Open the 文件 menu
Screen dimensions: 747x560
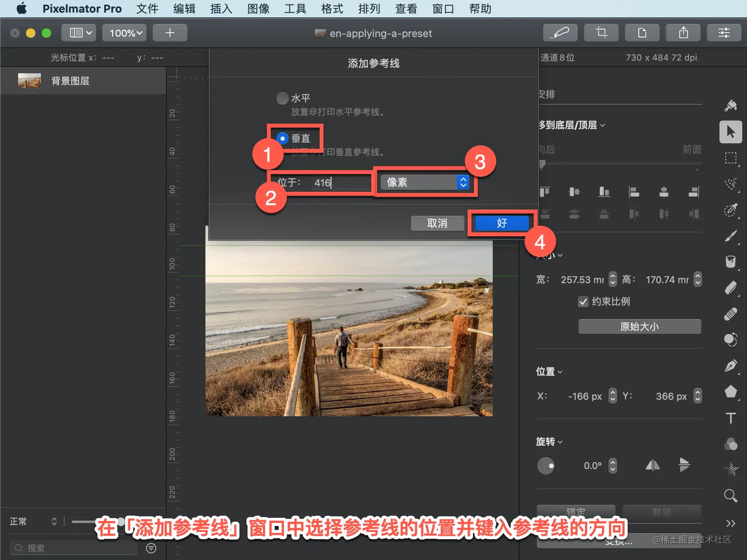click(x=147, y=8)
